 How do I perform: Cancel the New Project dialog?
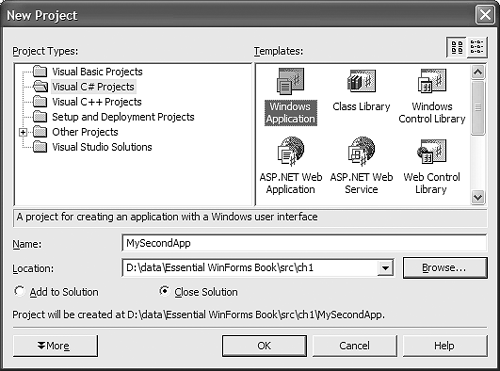(x=354, y=346)
